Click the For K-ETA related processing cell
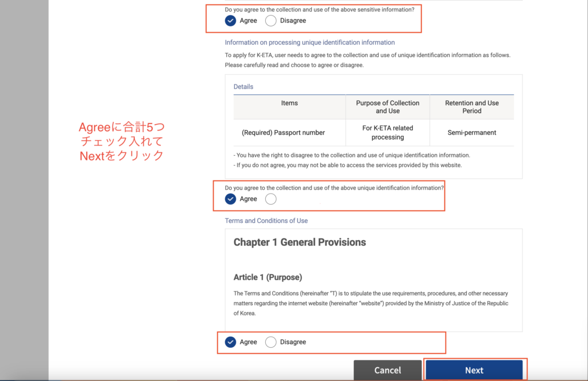588x381 pixels. pyautogui.click(x=388, y=133)
